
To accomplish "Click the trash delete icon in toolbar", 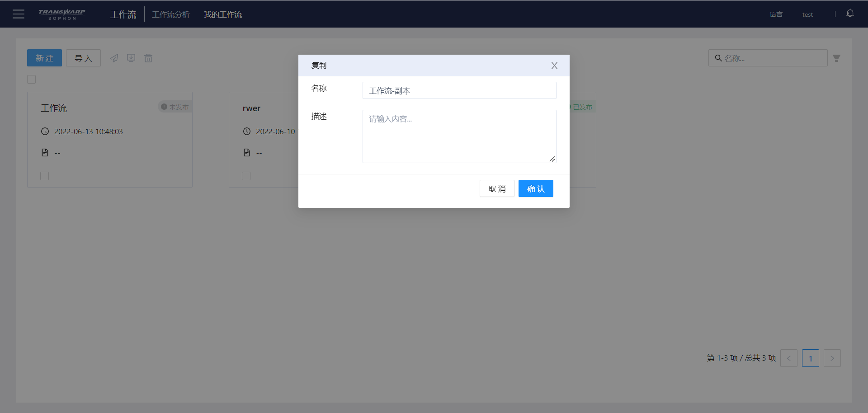I will [148, 58].
